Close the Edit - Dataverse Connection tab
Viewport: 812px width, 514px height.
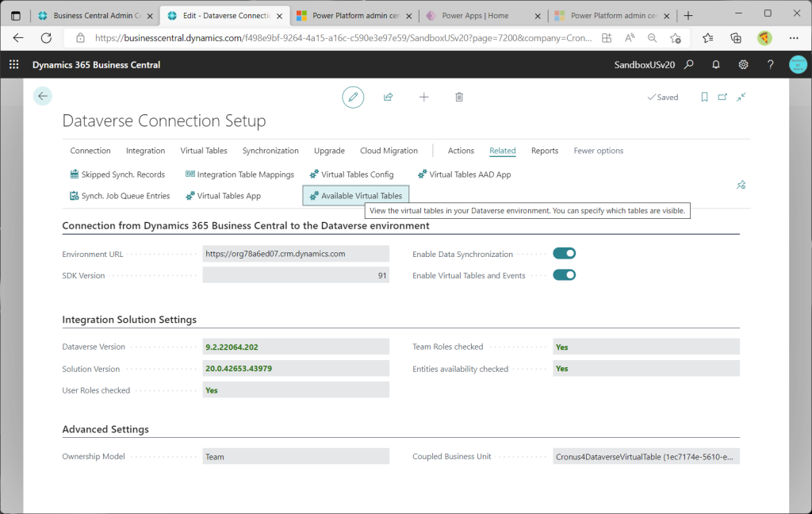pos(279,16)
